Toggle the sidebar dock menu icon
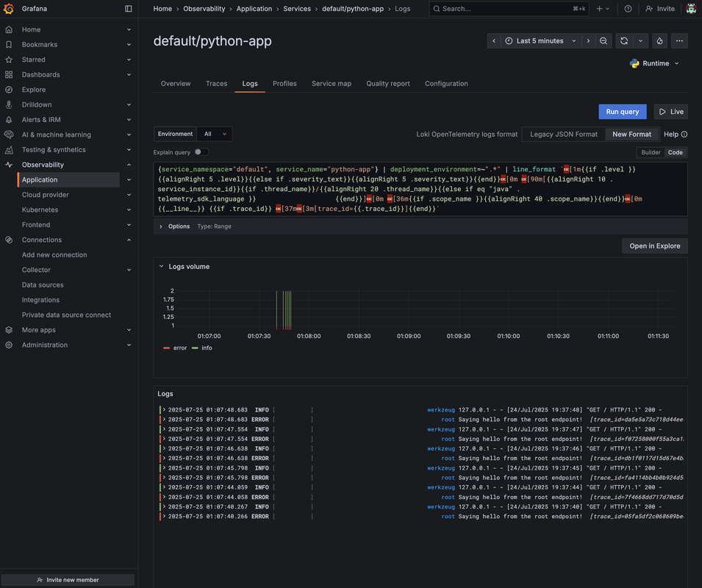Screen dimensions: 702x588 pyautogui.click(x=129, y=9)
